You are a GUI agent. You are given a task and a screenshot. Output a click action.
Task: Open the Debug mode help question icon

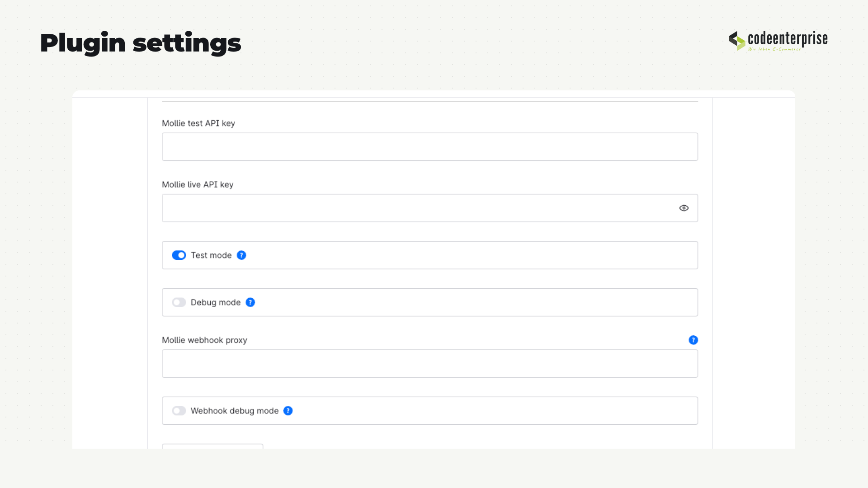(x=250, y=302)
